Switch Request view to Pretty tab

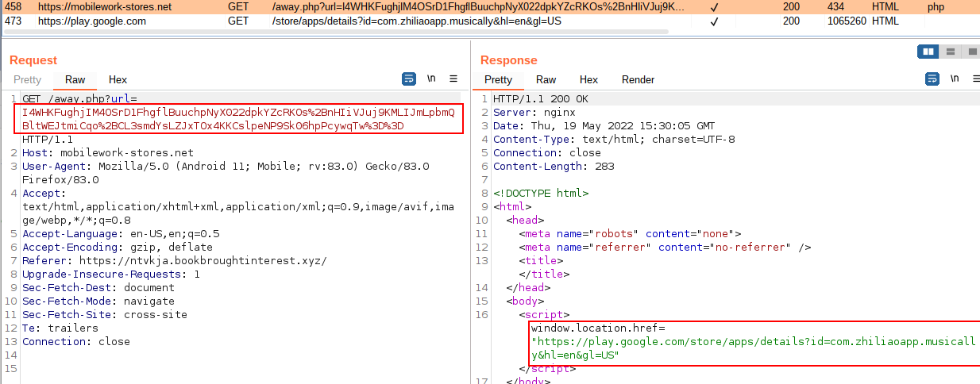tap(28, 79)
